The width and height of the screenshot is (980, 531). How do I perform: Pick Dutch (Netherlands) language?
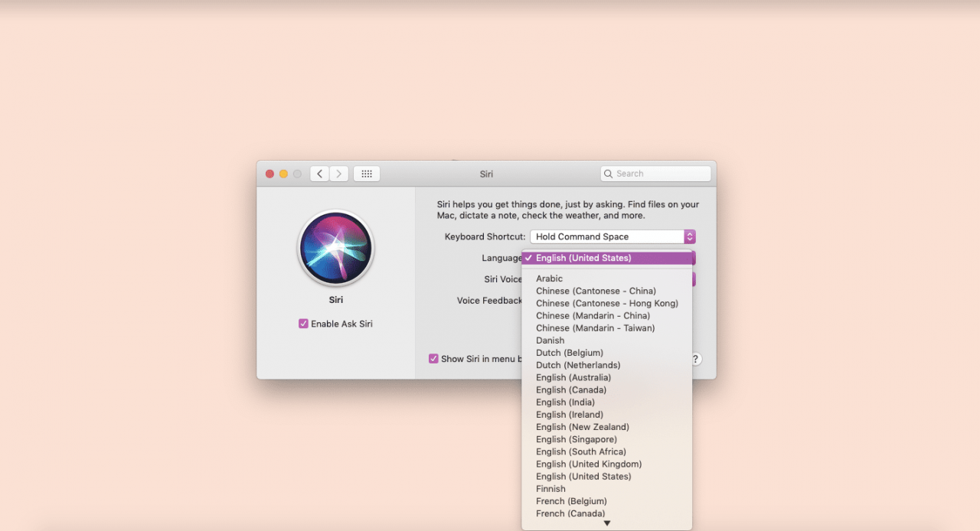point(607,365)
